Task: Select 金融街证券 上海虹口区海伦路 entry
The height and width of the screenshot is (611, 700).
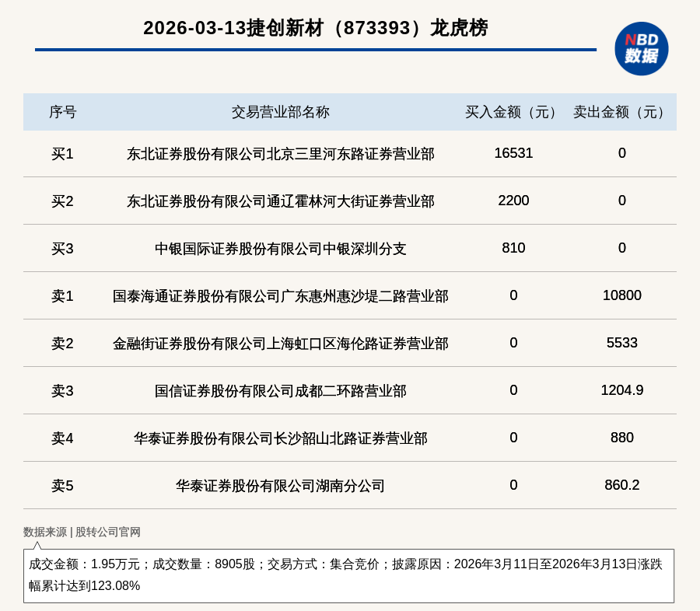Action: coord(280,344)
